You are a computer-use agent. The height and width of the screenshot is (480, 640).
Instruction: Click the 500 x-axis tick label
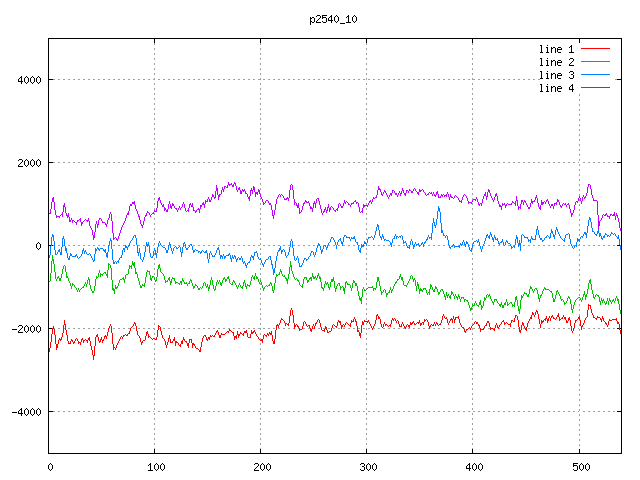(x=579, y=466)
